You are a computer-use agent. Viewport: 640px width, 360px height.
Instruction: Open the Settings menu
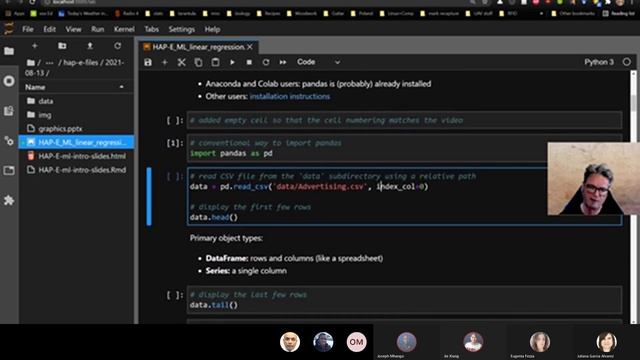(182, 29)
